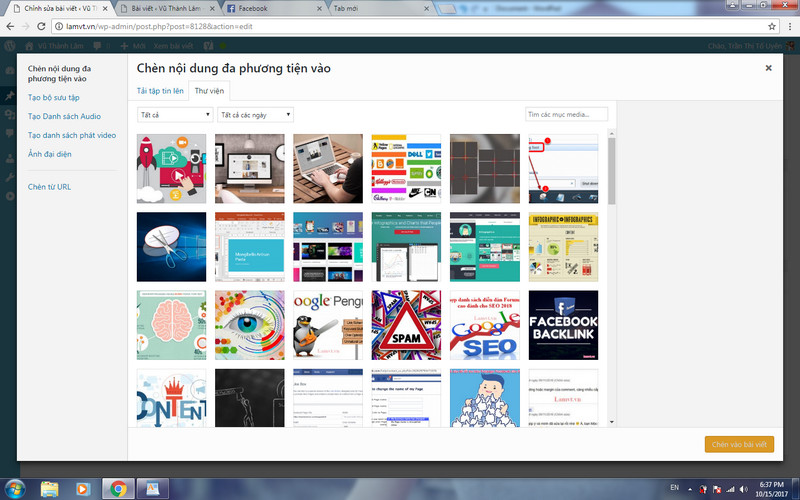Reload the page with refresh icon
This screenshot has height=500, width=800.
pos(41,27)
